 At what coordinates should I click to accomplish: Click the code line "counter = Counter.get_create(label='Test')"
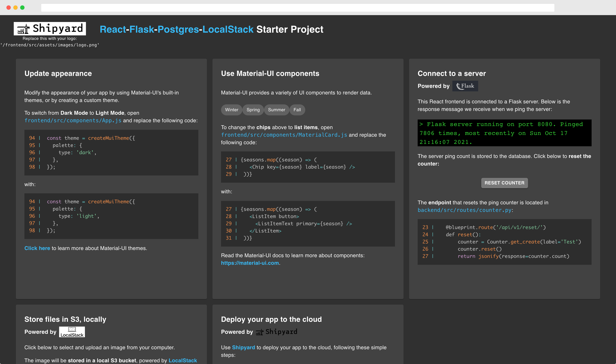click(x=520, y=242)
